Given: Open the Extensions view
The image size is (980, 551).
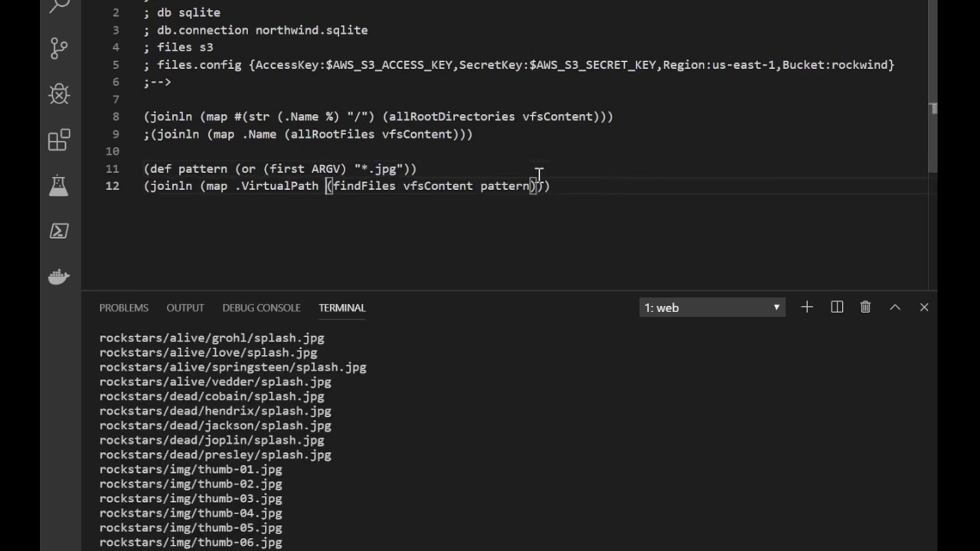Looking at the screenshot, I should pos(59,140).
